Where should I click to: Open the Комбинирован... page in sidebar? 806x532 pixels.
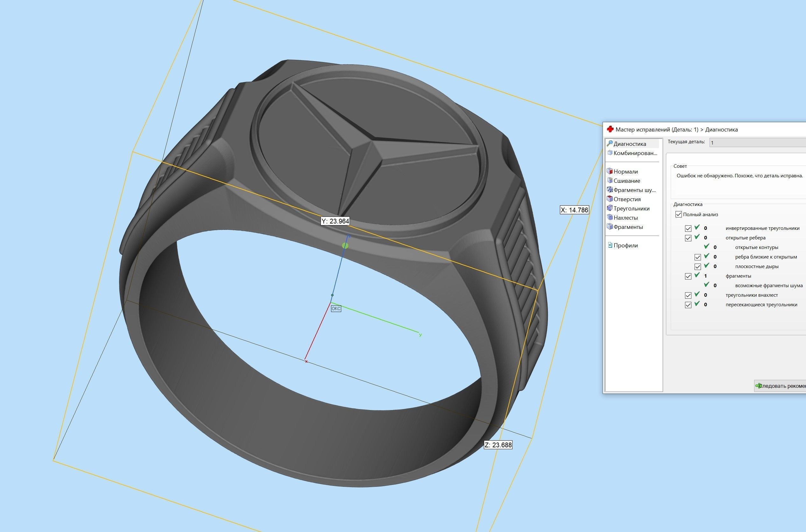[633, 153]
